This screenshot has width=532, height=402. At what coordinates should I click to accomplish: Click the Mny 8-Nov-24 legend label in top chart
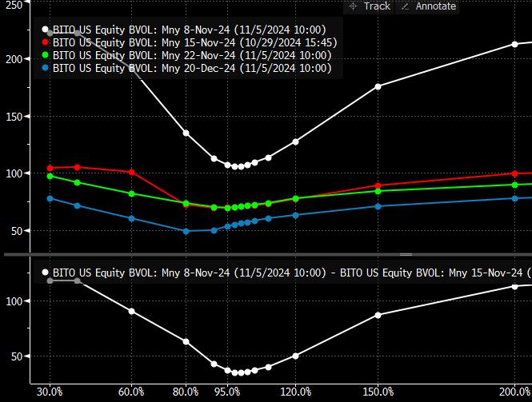[190, 30]
